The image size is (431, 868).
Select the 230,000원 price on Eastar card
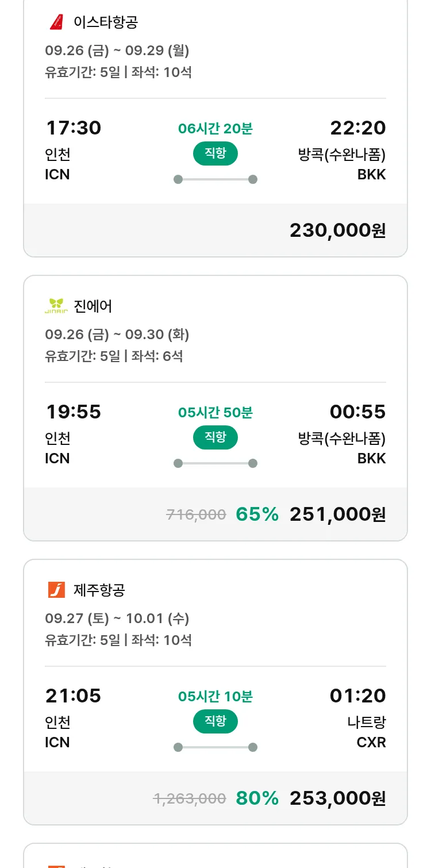click(x=337, y=231)
